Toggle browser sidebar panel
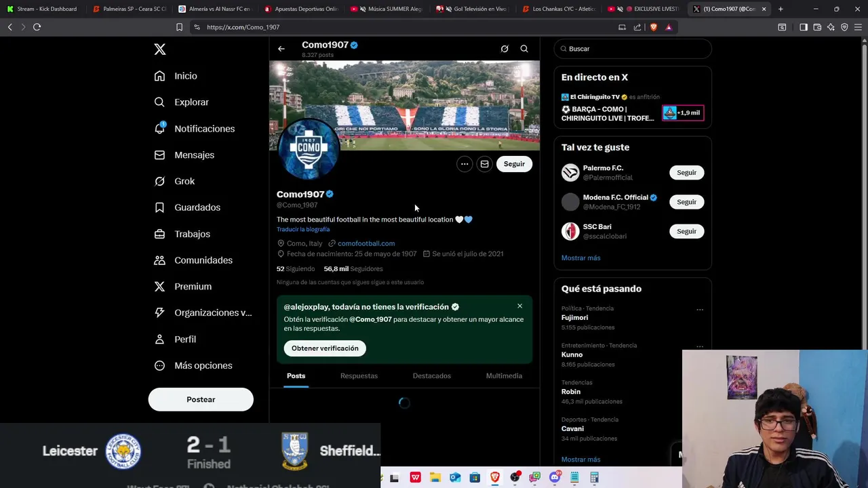 pos(804,27)
